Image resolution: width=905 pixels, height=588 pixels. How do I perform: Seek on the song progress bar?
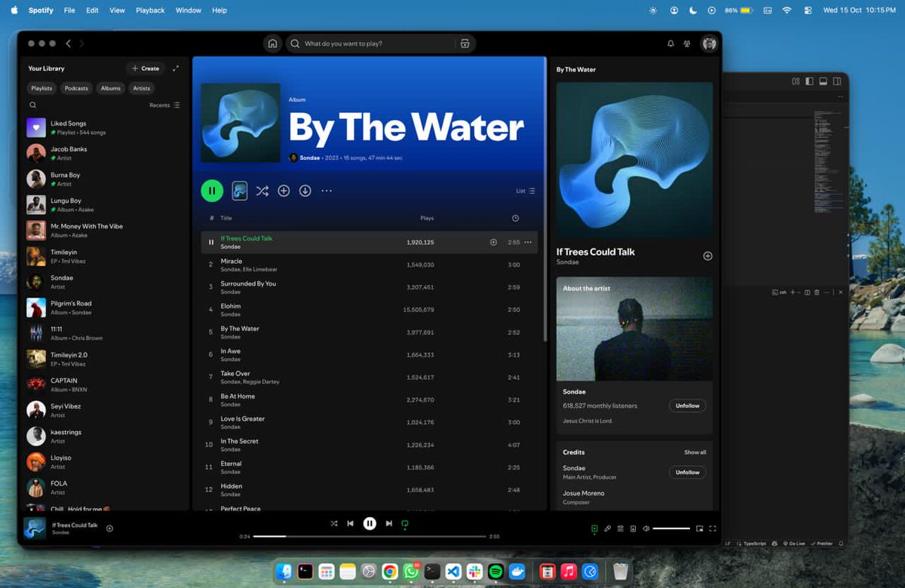click(370, 537)
